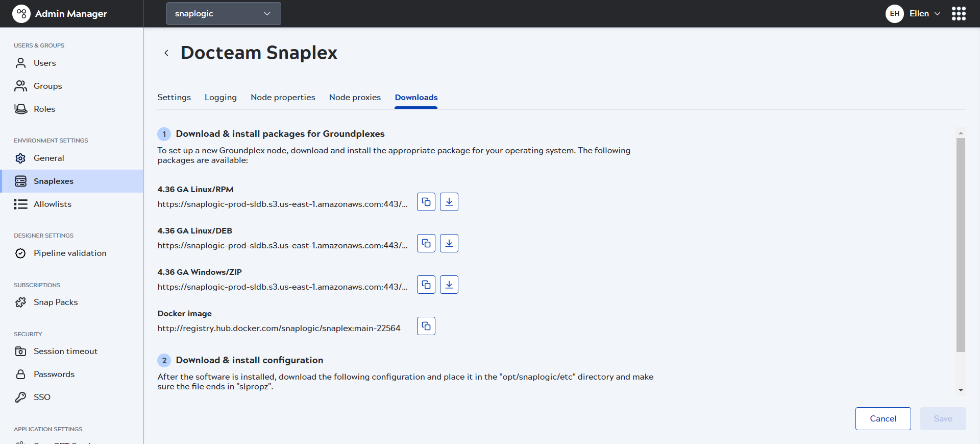Copy the Docker image URL
This screenshot has width=980, height=444.
426,326
